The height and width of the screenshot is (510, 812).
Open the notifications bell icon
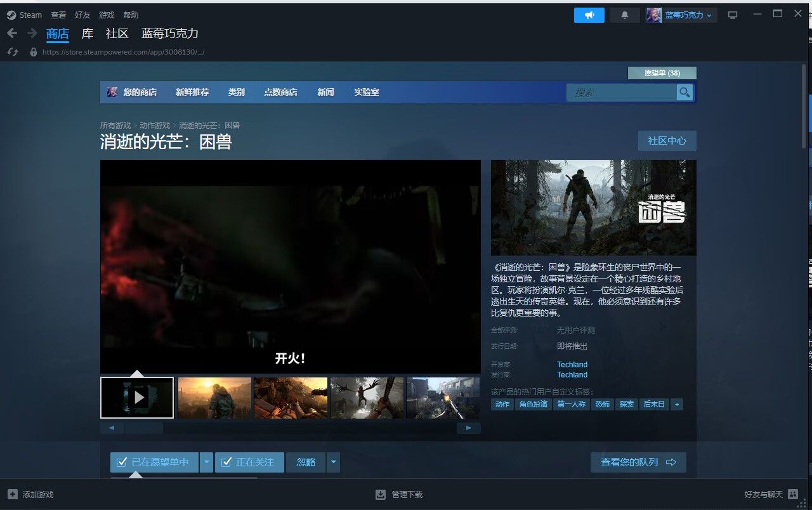coord(624,15)
